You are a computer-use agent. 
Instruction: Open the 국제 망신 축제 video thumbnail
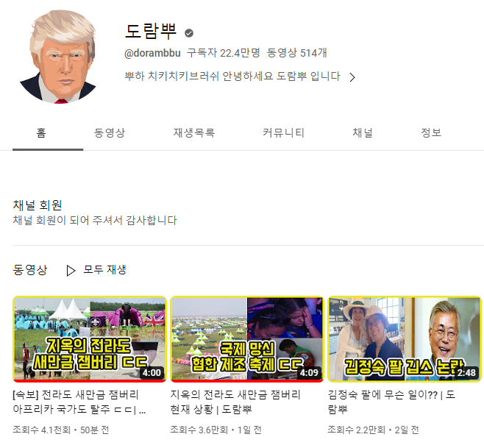coord(247,339)
